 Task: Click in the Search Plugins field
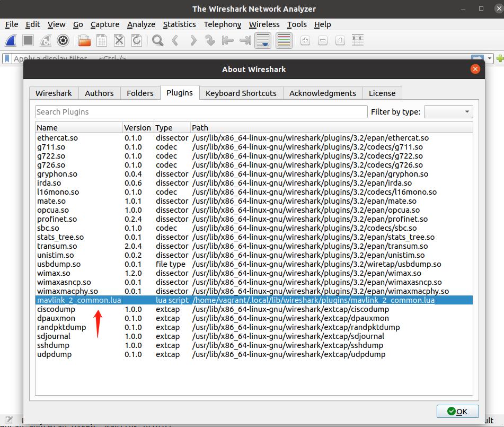click(x=201, y=112)
